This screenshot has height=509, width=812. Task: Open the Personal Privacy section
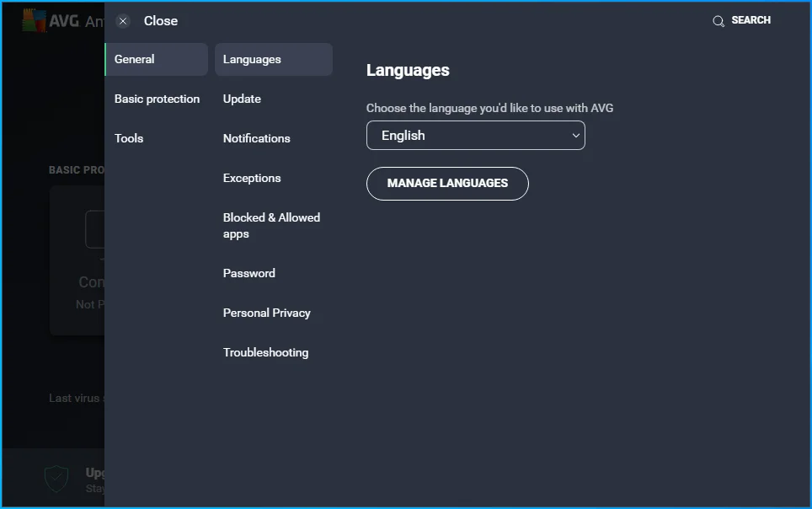[x=267, y=313]
